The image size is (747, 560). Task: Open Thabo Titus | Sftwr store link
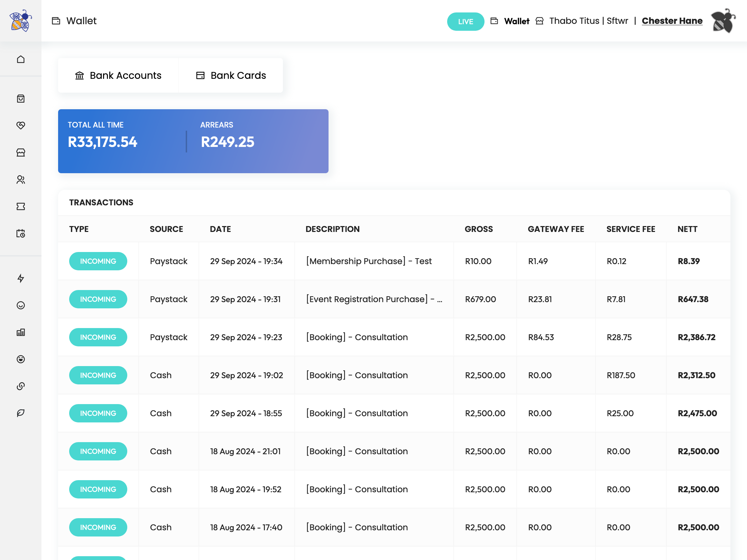click(x=589, y=21)
